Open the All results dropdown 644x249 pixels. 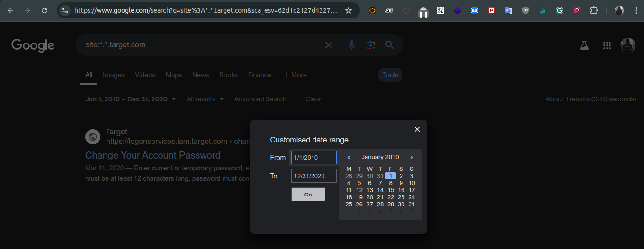point(205,99)
